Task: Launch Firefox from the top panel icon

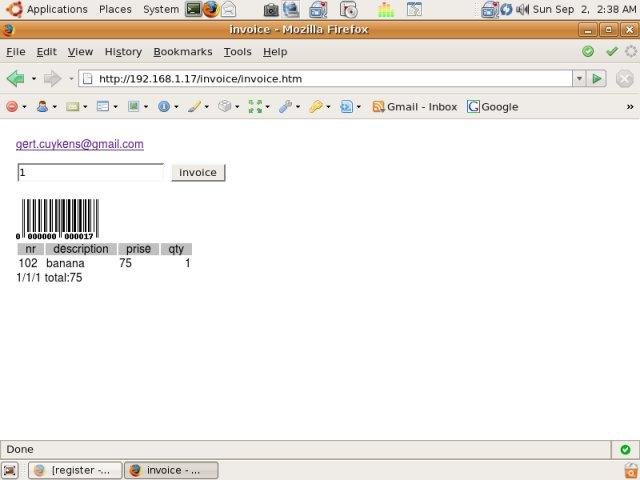Action: (211, 9)
